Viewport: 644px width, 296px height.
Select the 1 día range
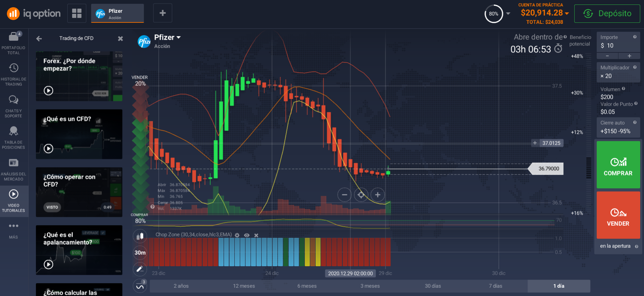[x=559, y=286]
